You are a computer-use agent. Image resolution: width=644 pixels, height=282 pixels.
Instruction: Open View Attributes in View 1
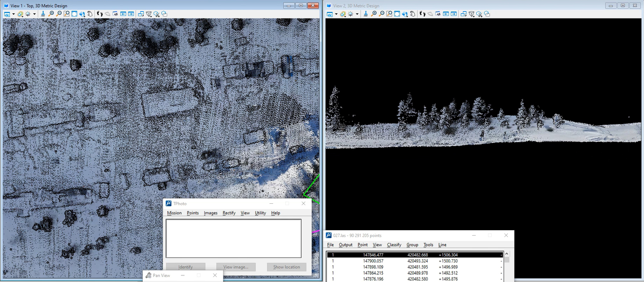(x=7, y=14)
